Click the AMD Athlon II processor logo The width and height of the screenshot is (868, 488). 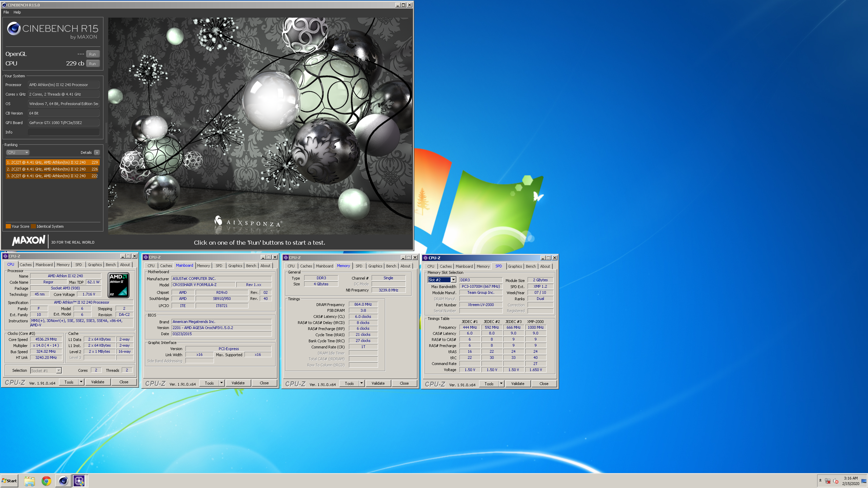pos(118,285)
